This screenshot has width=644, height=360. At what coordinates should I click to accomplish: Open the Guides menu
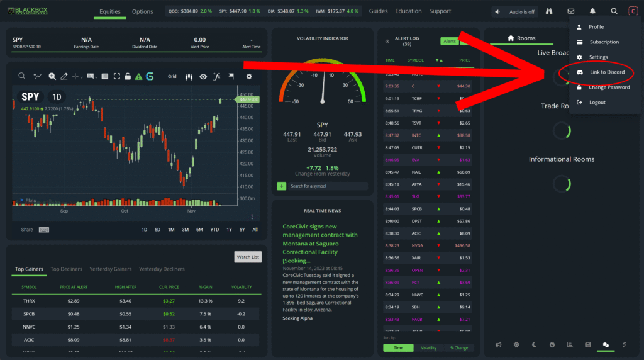tap(378, 11)
